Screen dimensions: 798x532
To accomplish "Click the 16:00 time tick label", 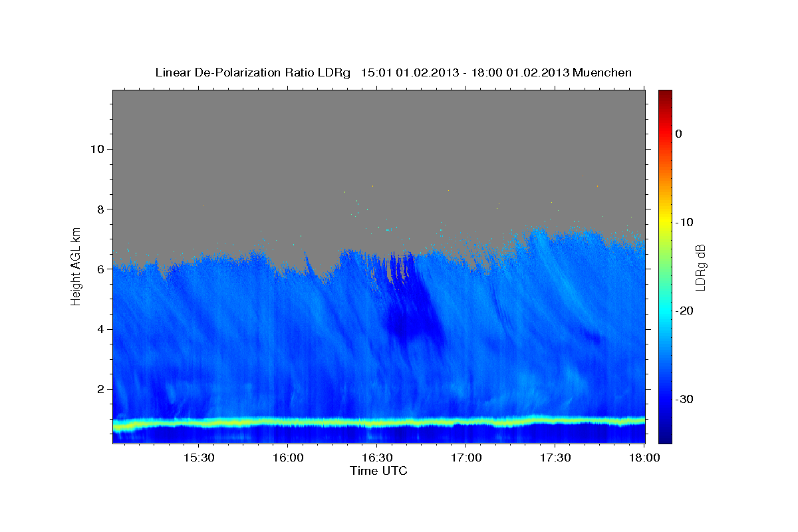I will [287, 458].
